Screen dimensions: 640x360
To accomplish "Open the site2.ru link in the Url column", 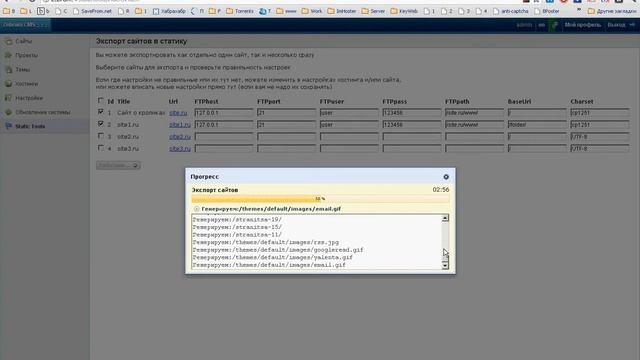I will (180, 137).
